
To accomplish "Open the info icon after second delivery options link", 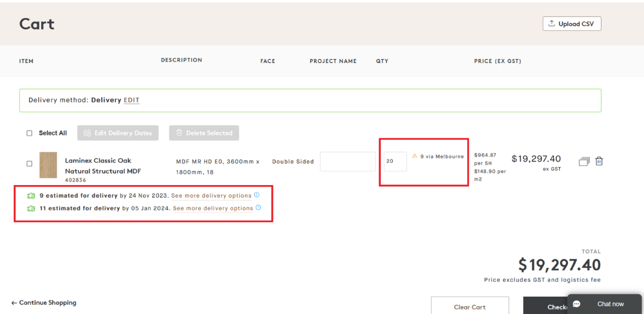I will (x=258, y=207).
